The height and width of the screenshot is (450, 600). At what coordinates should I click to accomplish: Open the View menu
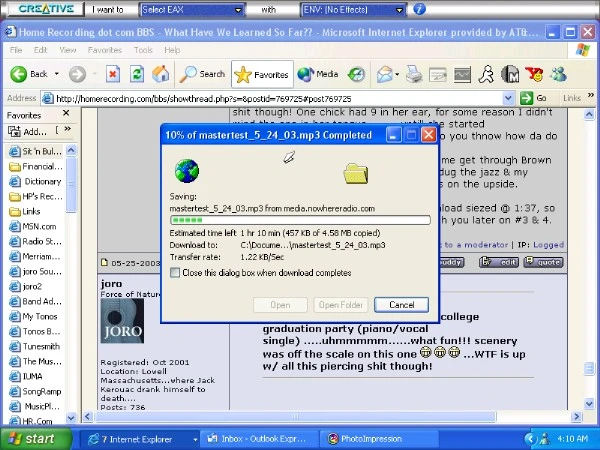[x=68, y=50]
